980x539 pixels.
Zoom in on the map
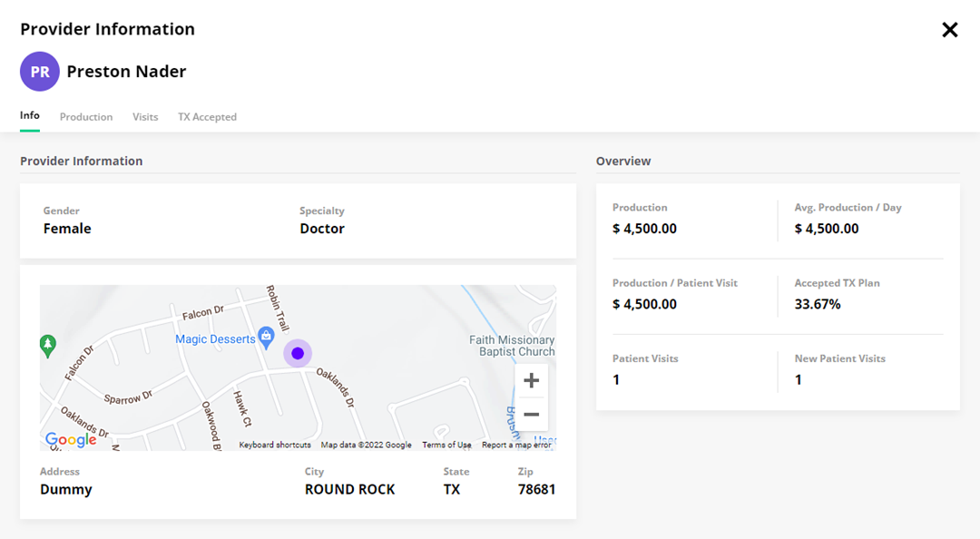click(x=531, y=381)
